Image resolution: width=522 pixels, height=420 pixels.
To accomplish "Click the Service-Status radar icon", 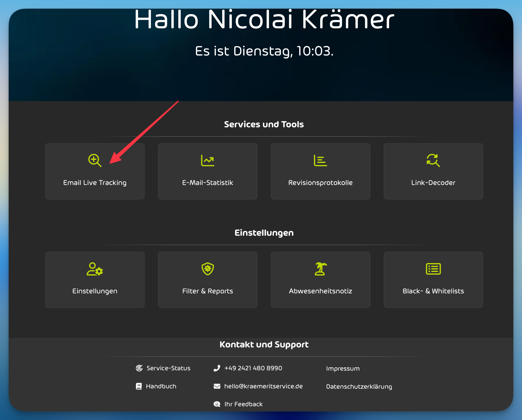I will click(x=139, y=368).
